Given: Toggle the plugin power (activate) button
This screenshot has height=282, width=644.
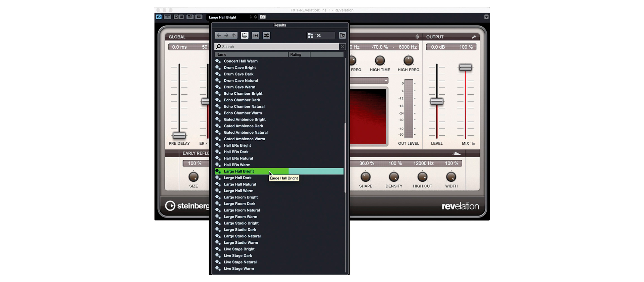Looking at the screenshot, I should (159, 17).
